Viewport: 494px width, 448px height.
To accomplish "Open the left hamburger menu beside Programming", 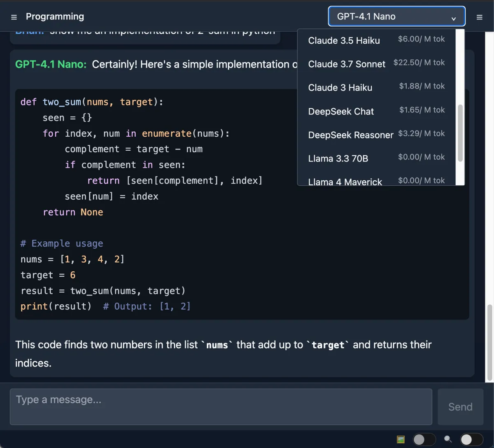I will click(x=14, y=17).
